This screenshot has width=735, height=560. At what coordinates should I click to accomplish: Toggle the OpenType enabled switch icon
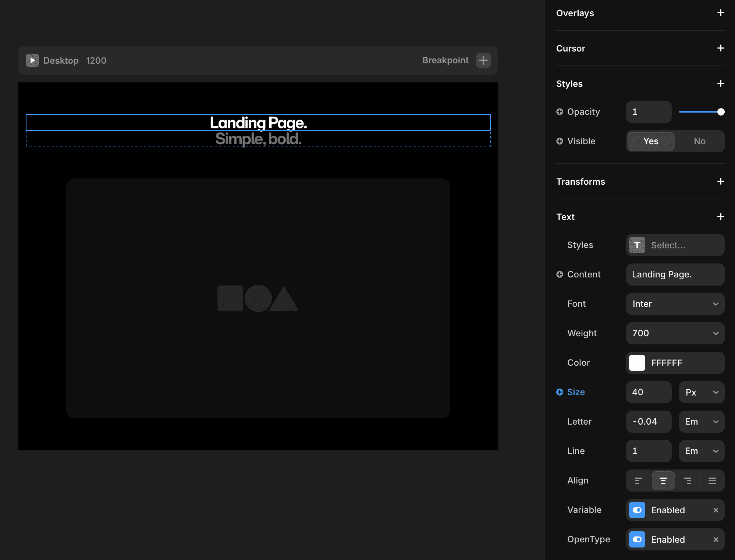click(637, 539)
